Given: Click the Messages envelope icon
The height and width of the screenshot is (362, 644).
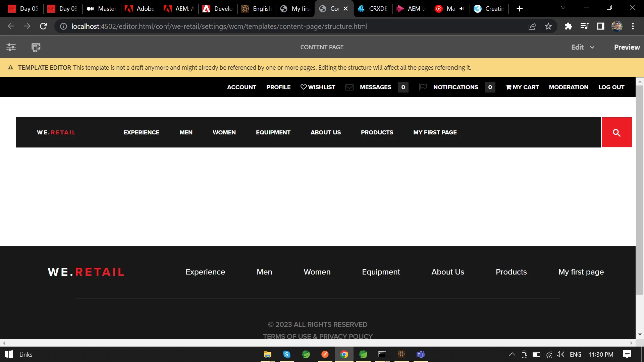Looking at the screenshot, I should [x=349, y=87].
